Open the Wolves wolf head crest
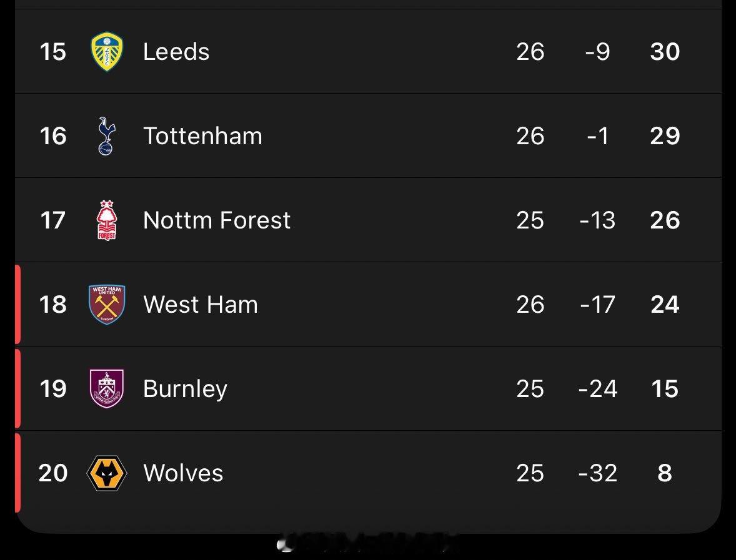This screenshot has width=736, height=560. [x=107, y=473]
